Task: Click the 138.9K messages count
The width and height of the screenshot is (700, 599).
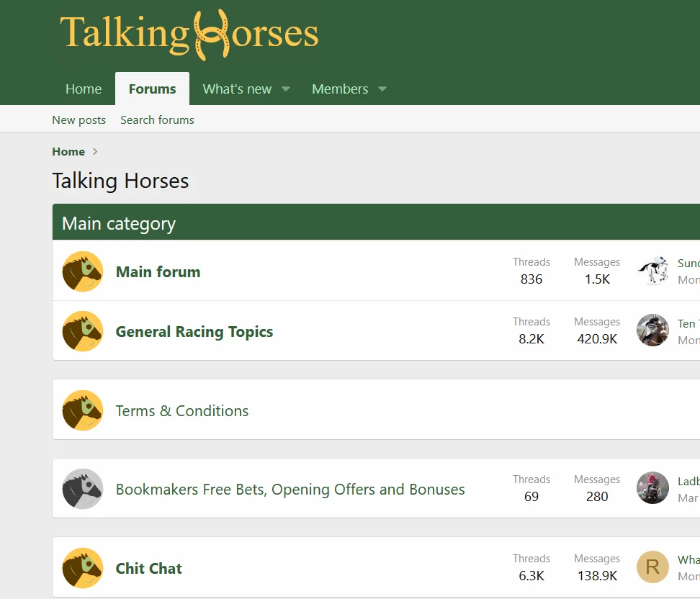Action: tap(597, 576)
